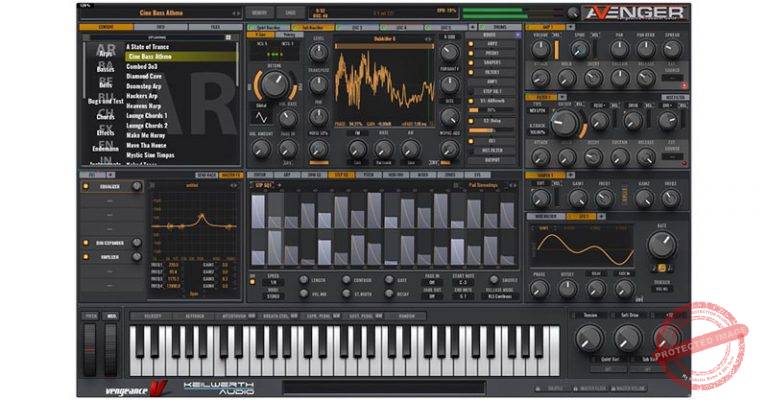Viewport: 768px width, 400px height.
Task: Click the arrows beside the oscillator waveform name
Action: pos(428,39)
